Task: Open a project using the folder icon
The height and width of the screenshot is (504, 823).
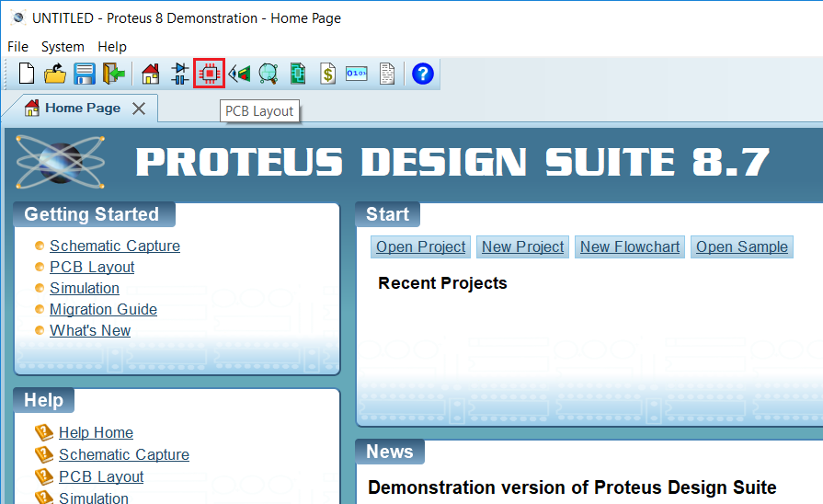Action: [55, 74]
